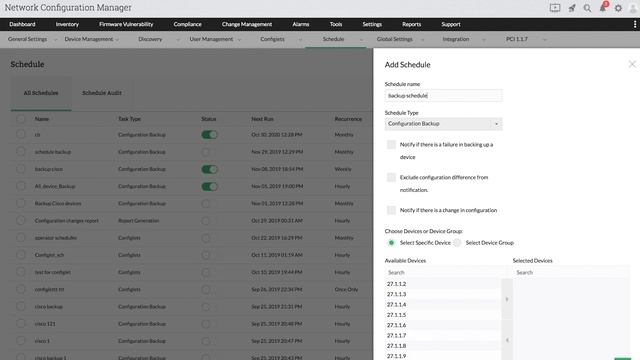Switch to the All Schedules tab
Viewport: 640px width, 360px height.
point(41,93)
